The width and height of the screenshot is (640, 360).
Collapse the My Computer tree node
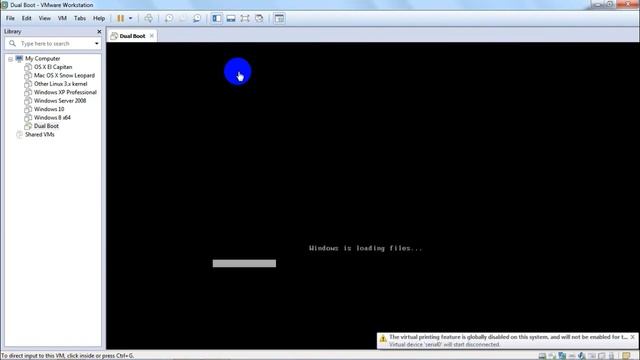point(10,59)
